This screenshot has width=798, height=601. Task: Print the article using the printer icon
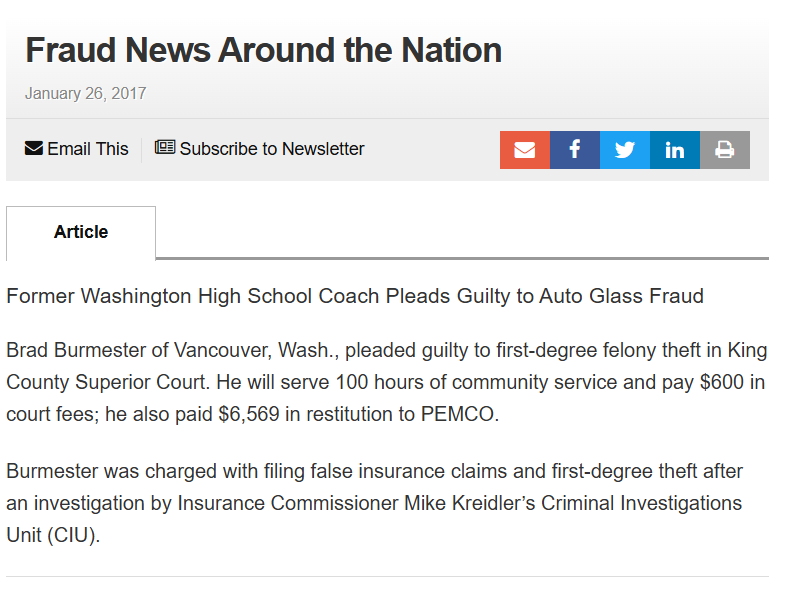coord(725,150)
